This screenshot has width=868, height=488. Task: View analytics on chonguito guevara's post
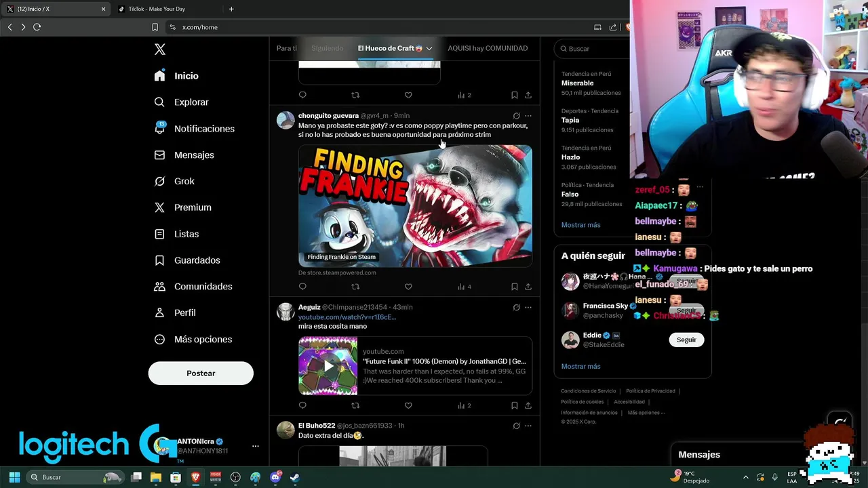(x=465, y=287)
